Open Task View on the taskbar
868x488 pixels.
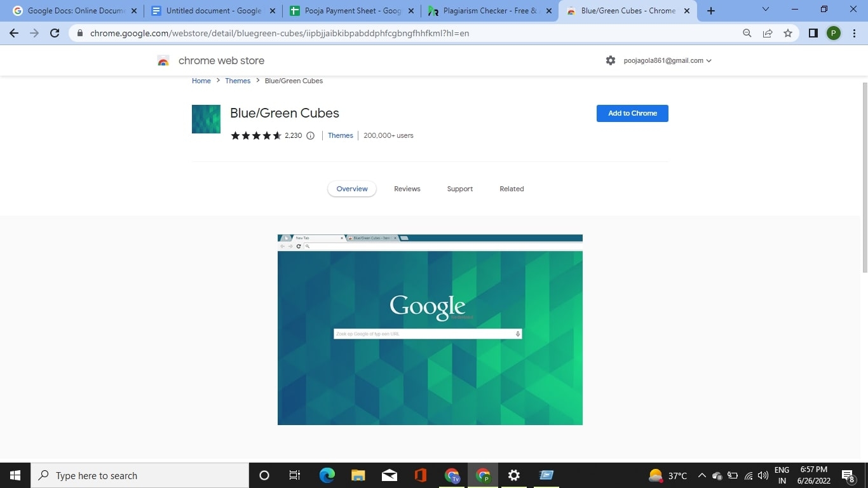(x=295, y=475)
